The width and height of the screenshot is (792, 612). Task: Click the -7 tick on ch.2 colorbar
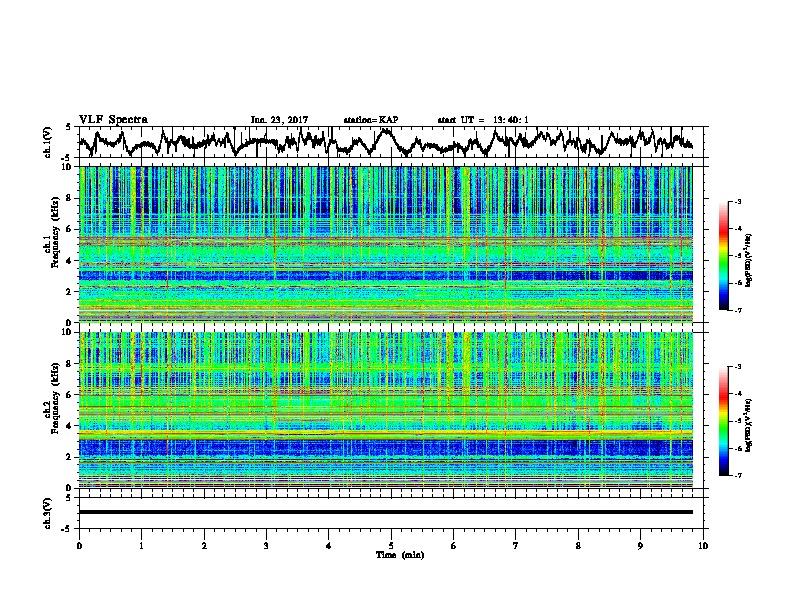point(737,475)
